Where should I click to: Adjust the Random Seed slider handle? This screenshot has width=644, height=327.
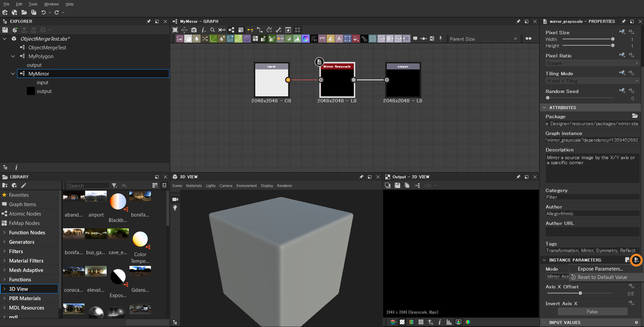548,98
